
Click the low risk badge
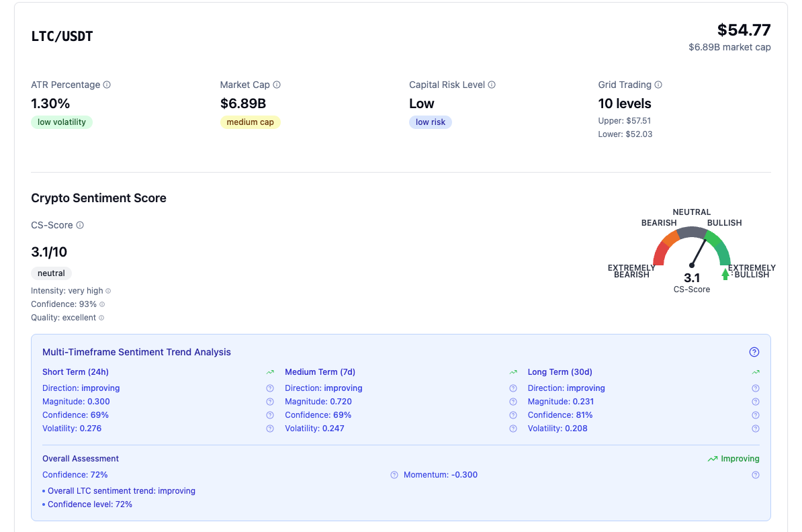[430, 122]
